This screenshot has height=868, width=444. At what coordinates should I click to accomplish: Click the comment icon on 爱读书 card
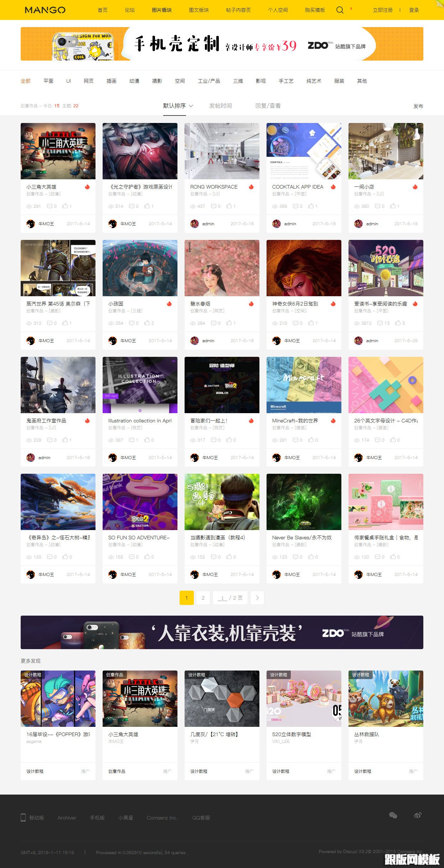point(380,323)
